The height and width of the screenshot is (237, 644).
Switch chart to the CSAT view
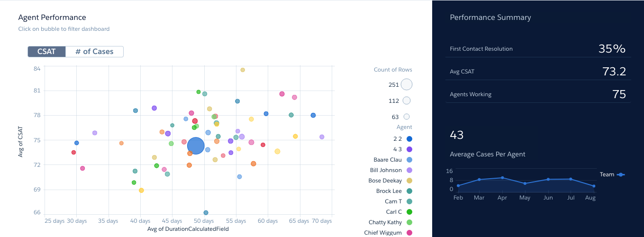click(46, 52)
